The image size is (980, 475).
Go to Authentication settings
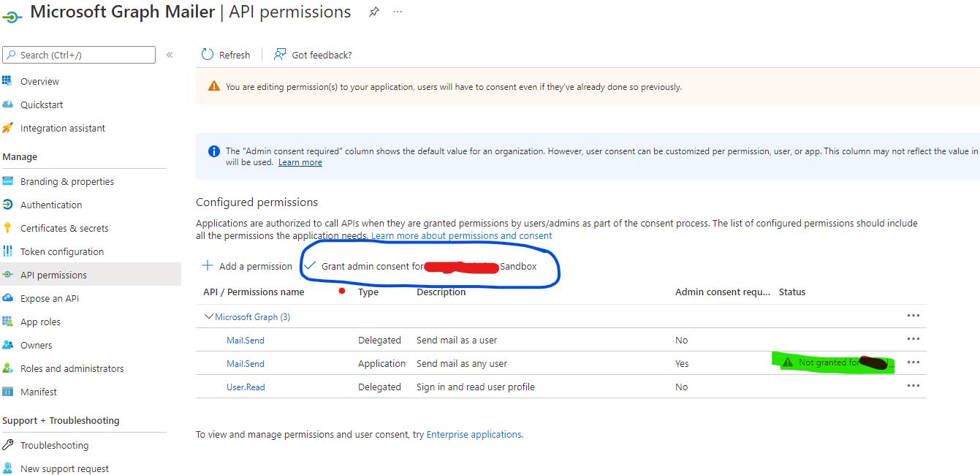click(51, 205)
